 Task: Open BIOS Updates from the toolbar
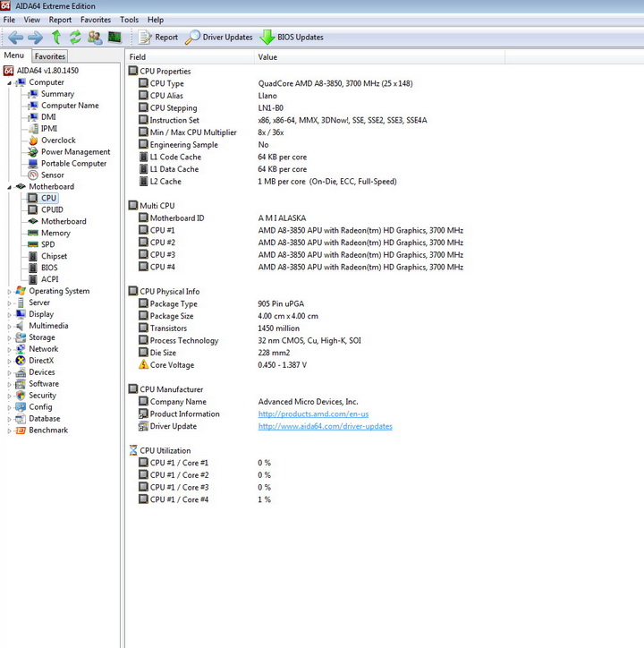tap(292, 38)
